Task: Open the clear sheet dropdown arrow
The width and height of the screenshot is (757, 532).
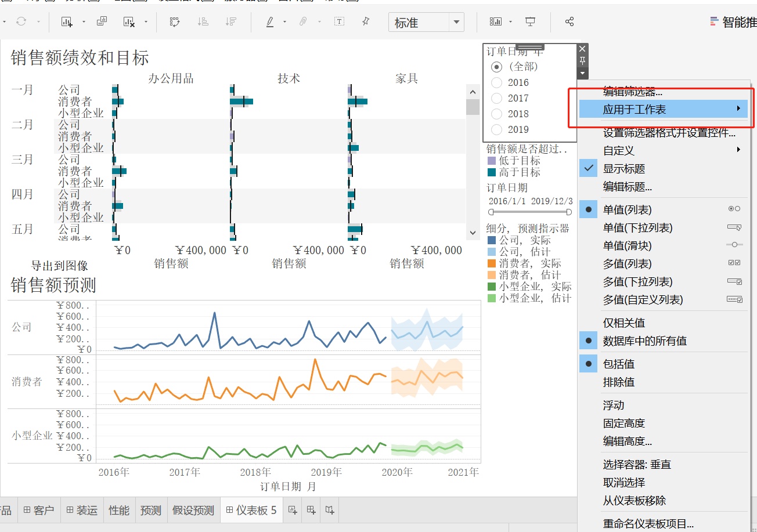Action: tap(146, 22)
